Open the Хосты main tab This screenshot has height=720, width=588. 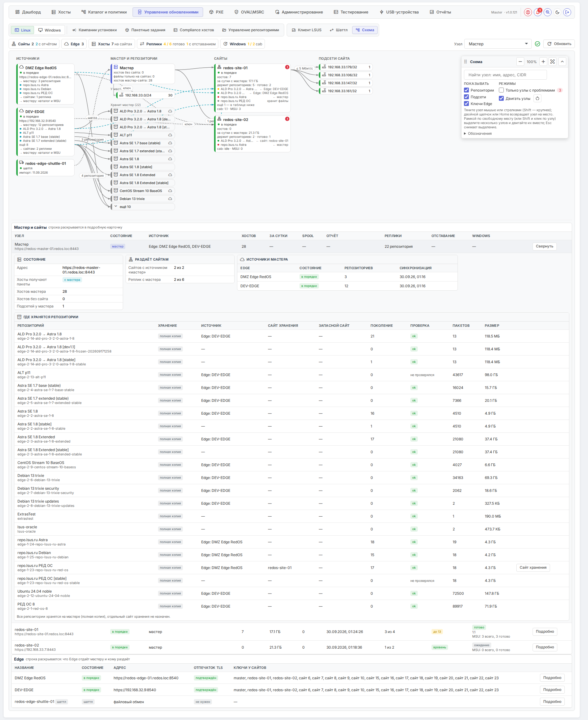(x=61, y=12)
